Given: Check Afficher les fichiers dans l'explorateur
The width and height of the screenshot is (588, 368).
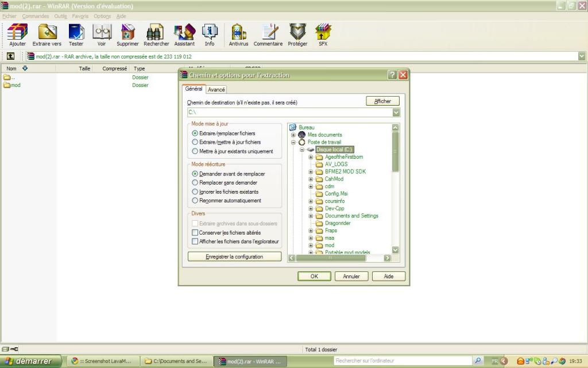Looking at the screenshot, I should tap(195, 241).
